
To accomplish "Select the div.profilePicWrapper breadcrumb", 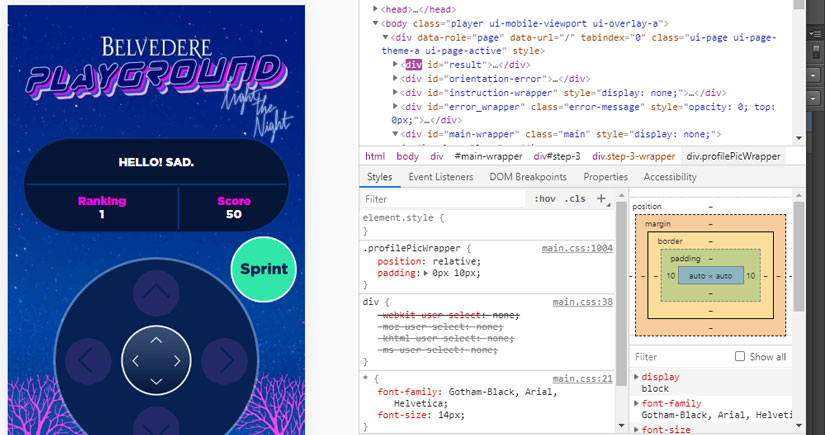I will click(x=733, y=156).
